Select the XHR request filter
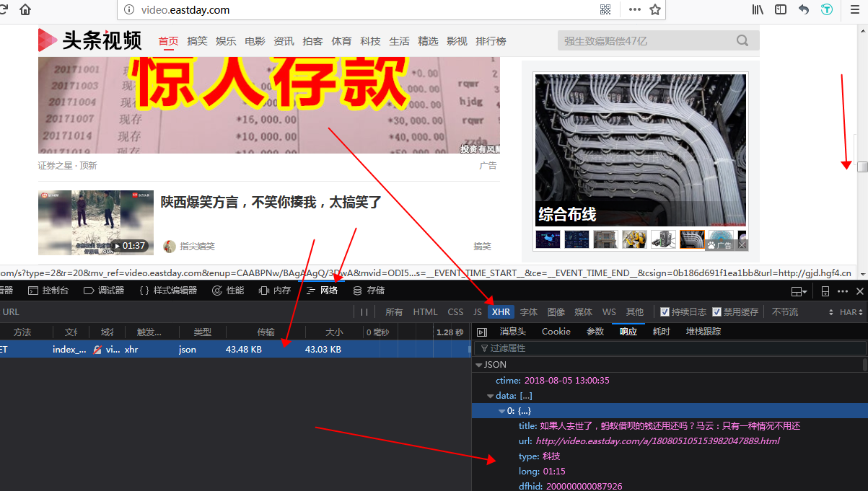The height and width of the screenshot is (491, 868). point(501,312)
